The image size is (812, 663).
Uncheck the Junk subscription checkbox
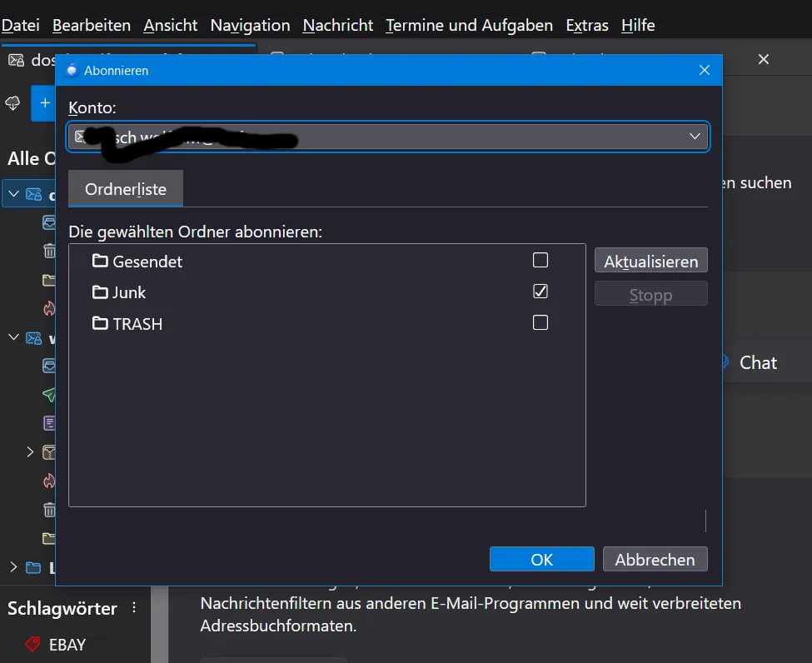coord(541,291)
